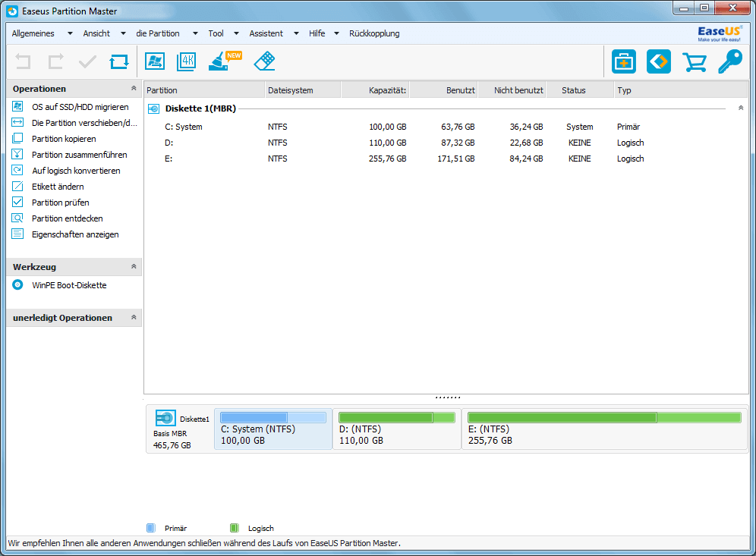Select the D: partition row in list
Image resolution: width=756 pixels, height=556 pixels.
(446, 143)
